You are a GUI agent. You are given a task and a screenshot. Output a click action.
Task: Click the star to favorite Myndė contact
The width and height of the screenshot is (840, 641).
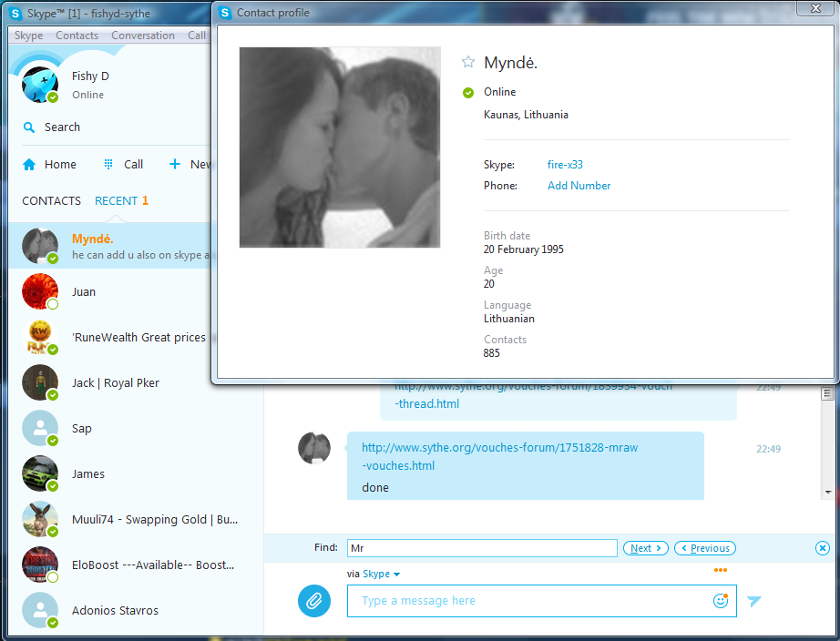click(468, 62)
